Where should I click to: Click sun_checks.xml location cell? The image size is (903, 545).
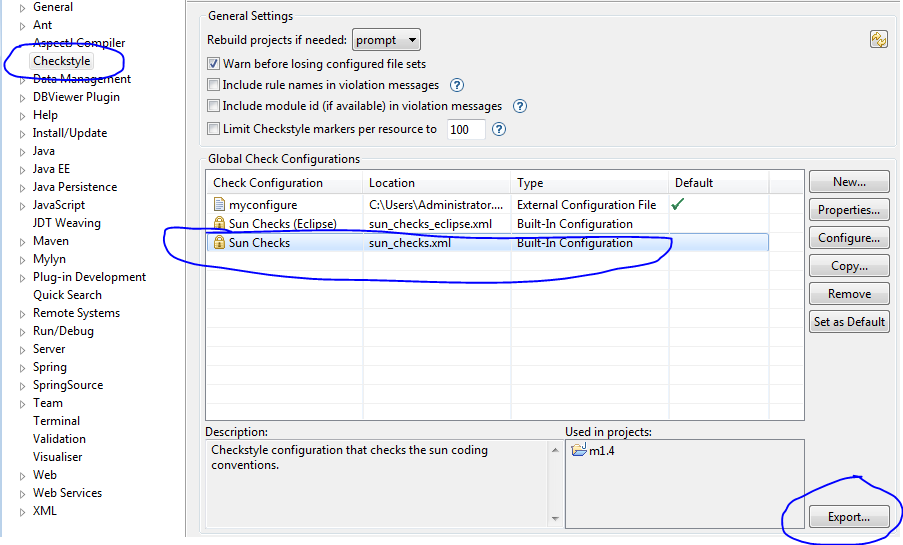point(410,243)
